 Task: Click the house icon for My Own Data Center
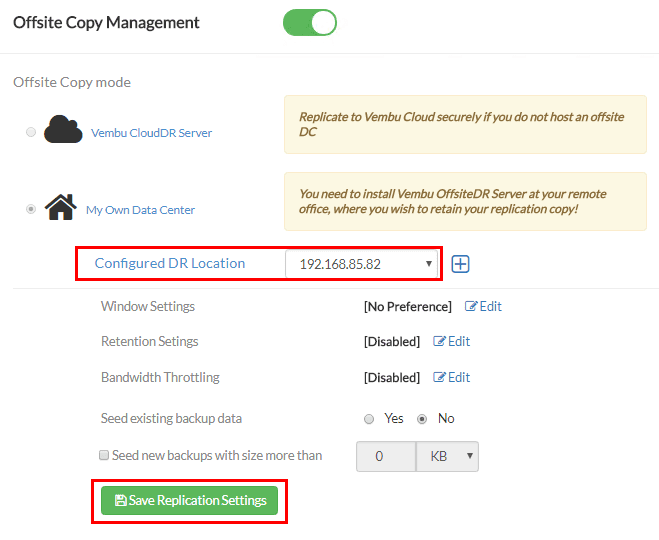pos(61,209)
